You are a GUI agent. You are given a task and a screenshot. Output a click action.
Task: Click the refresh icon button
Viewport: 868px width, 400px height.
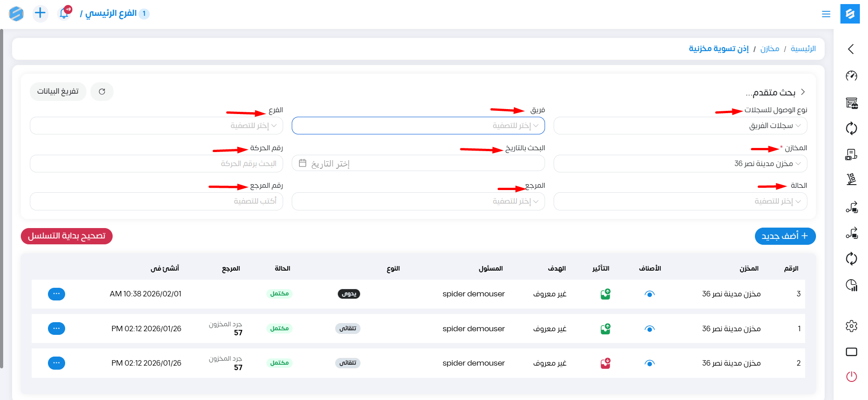tap(102, 92)
